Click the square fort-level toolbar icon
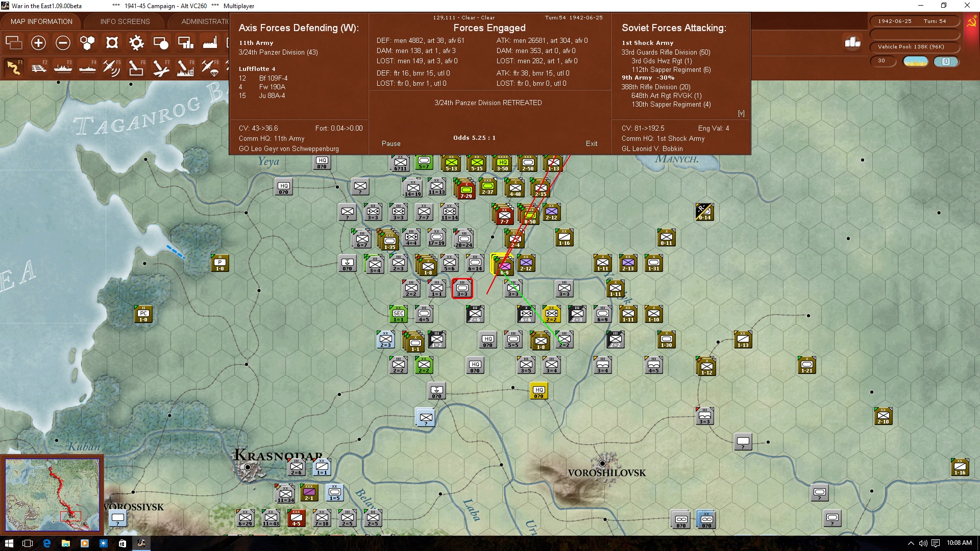The width and height of the screenshot is (980, 551). [112, 43]
